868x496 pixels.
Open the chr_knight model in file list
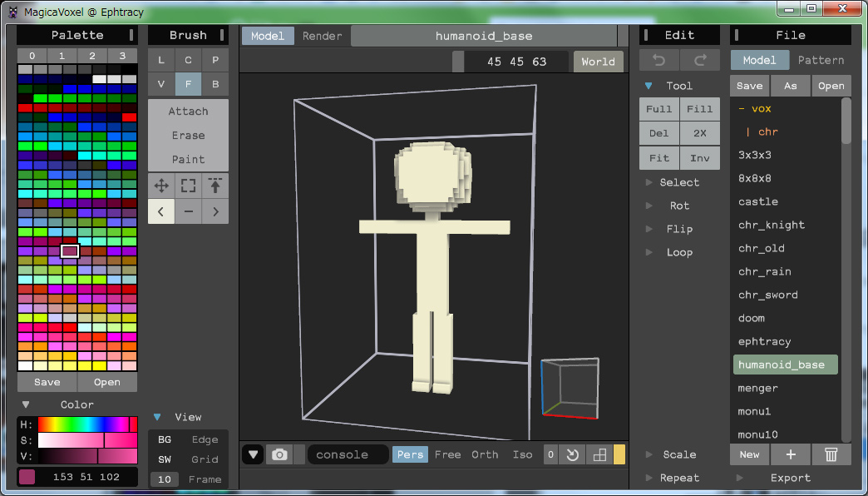pyautogui.click(x=771, y=225)
